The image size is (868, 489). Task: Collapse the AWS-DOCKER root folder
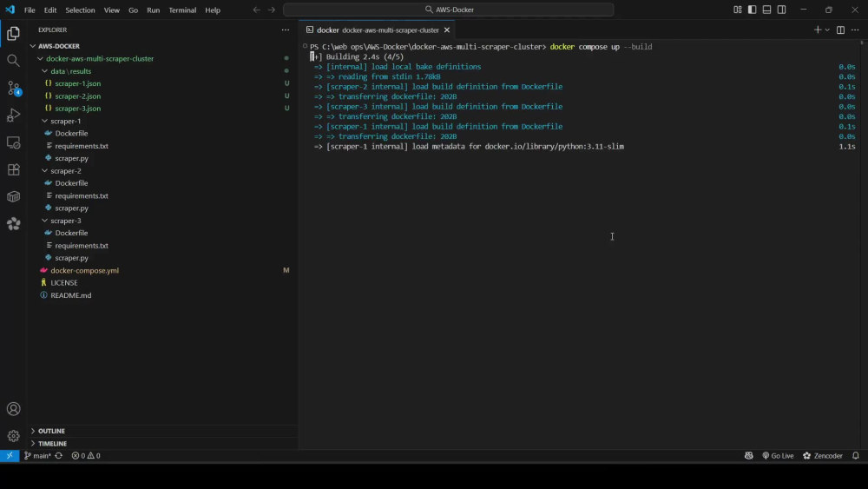(x=33, y=46)
